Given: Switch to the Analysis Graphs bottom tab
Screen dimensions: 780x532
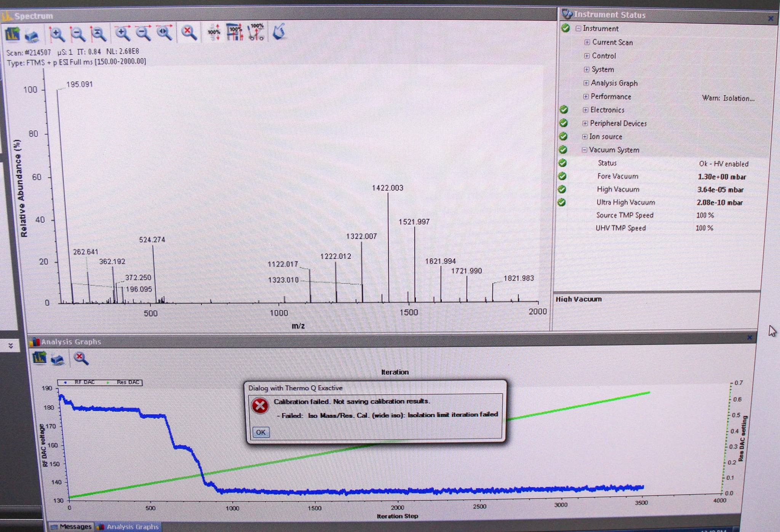Looking at the screenshot, I should pos(128,527).
